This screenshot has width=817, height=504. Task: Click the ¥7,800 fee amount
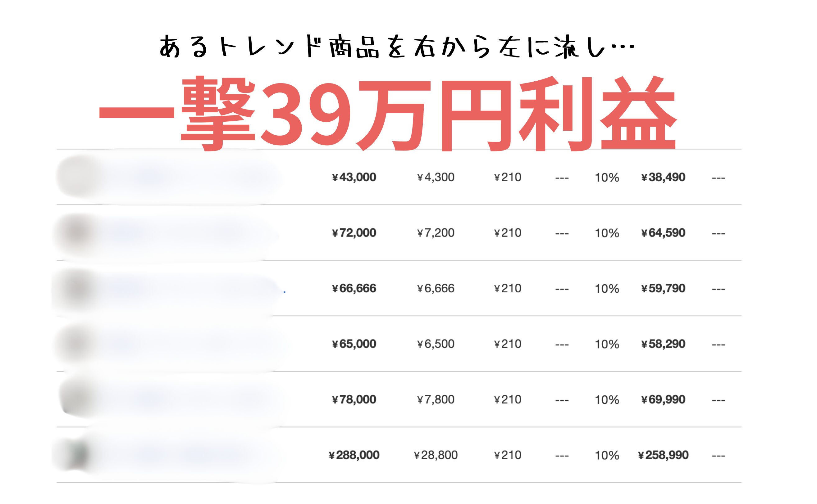436,399
